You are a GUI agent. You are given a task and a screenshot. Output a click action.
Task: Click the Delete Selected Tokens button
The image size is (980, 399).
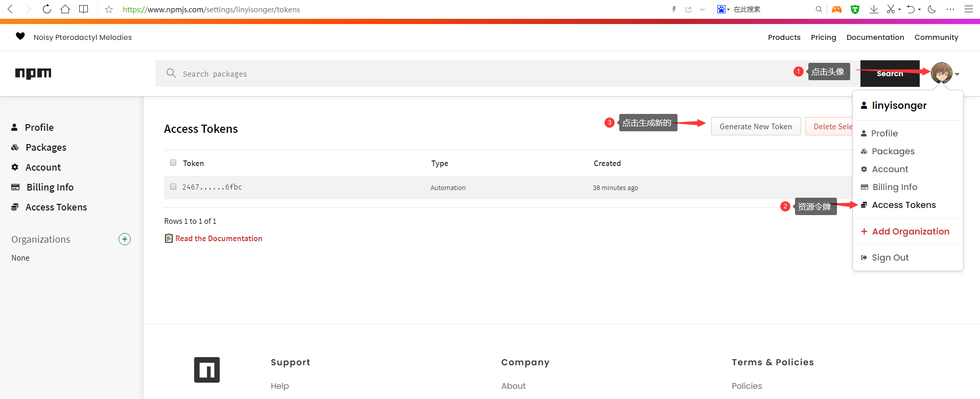point(829,126)
